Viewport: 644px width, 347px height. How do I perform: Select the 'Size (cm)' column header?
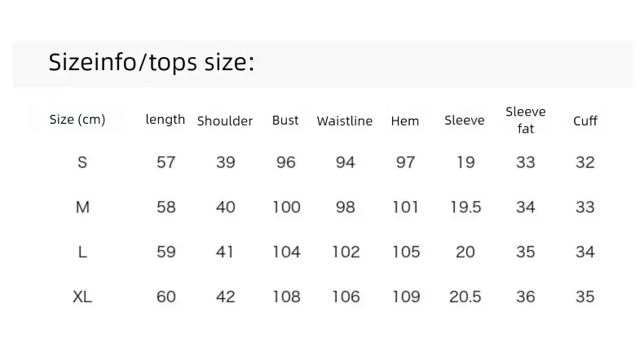[77, 120]
